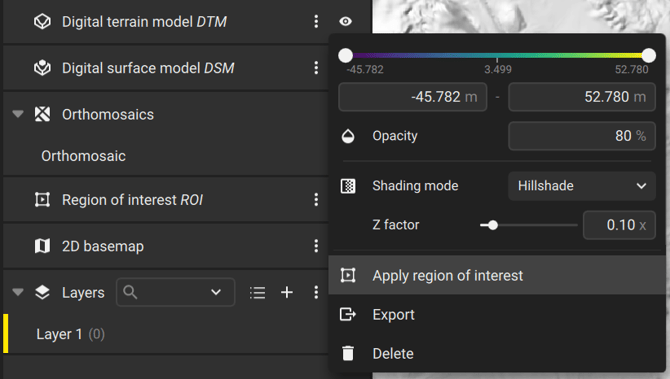
Task: Click the Apply region of interest icon
Action: (x=348, y=276)
